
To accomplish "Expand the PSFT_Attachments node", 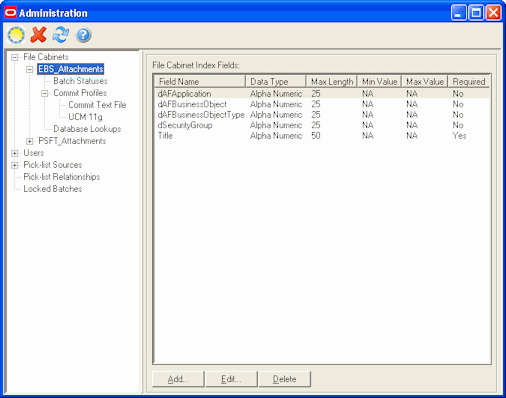I will pos(30,141).
